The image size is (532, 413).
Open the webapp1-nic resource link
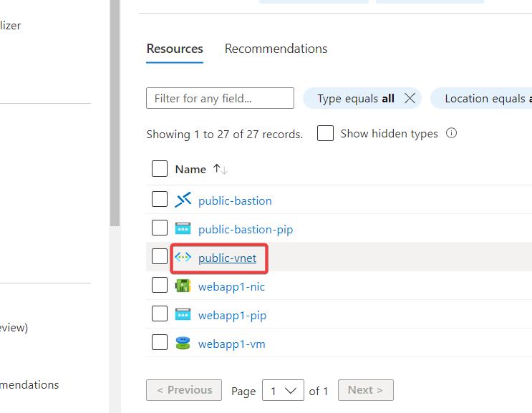pos(231,287)
